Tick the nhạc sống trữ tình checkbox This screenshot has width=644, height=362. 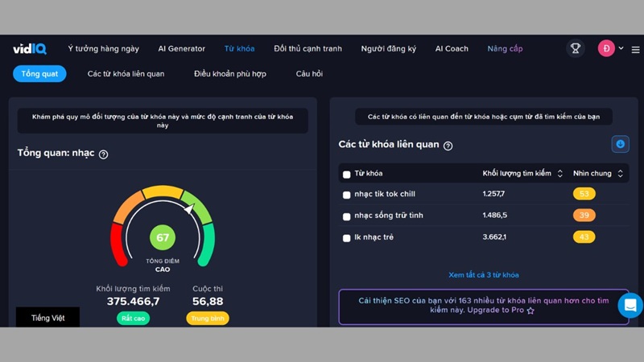(347, 216)
